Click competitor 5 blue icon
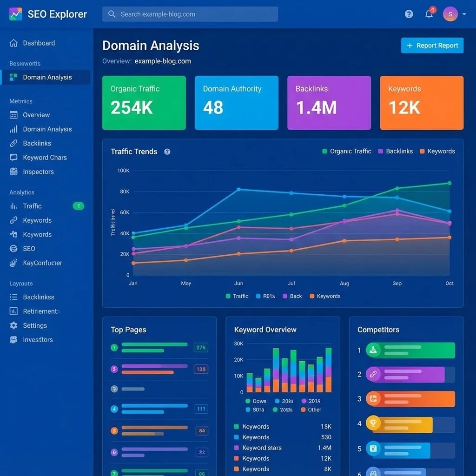 coord(373,449)
